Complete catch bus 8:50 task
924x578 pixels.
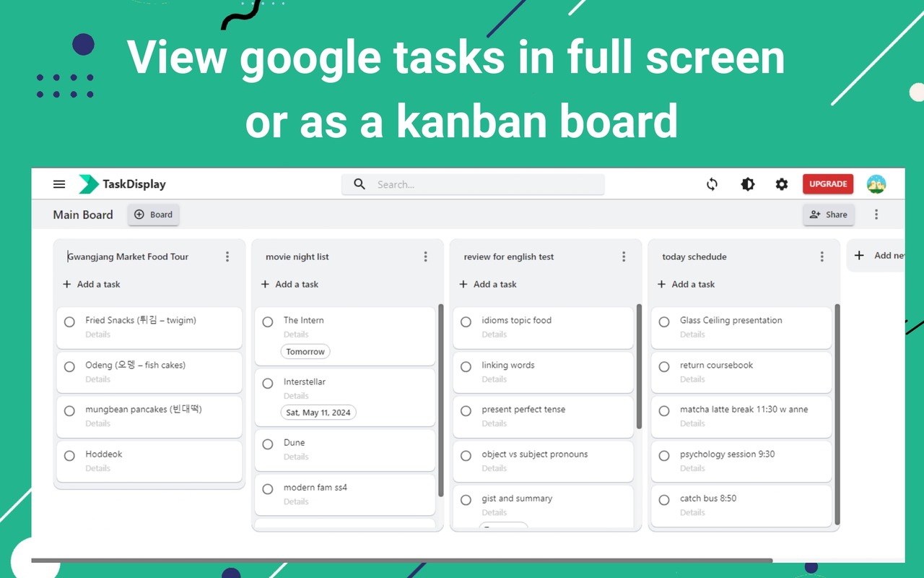(x=664, y=499)
